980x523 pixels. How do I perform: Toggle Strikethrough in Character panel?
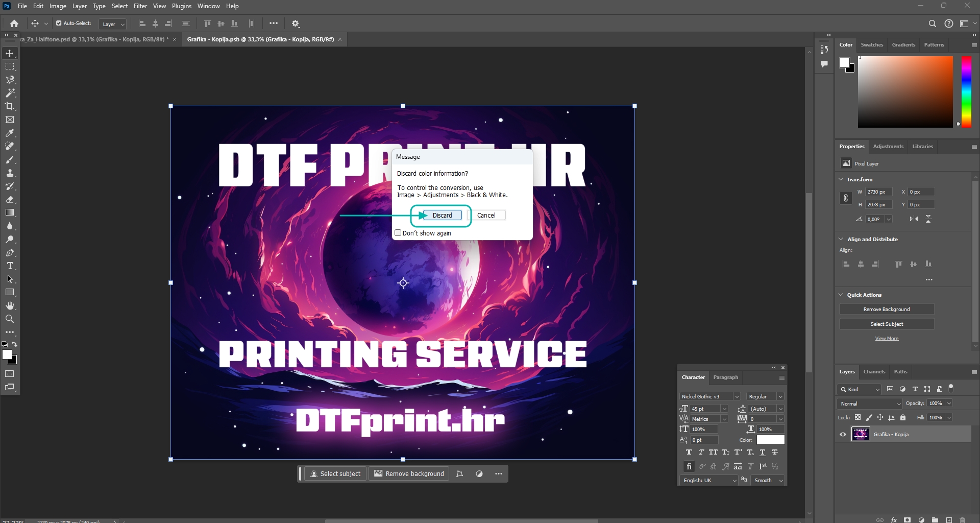click(775, 453)
